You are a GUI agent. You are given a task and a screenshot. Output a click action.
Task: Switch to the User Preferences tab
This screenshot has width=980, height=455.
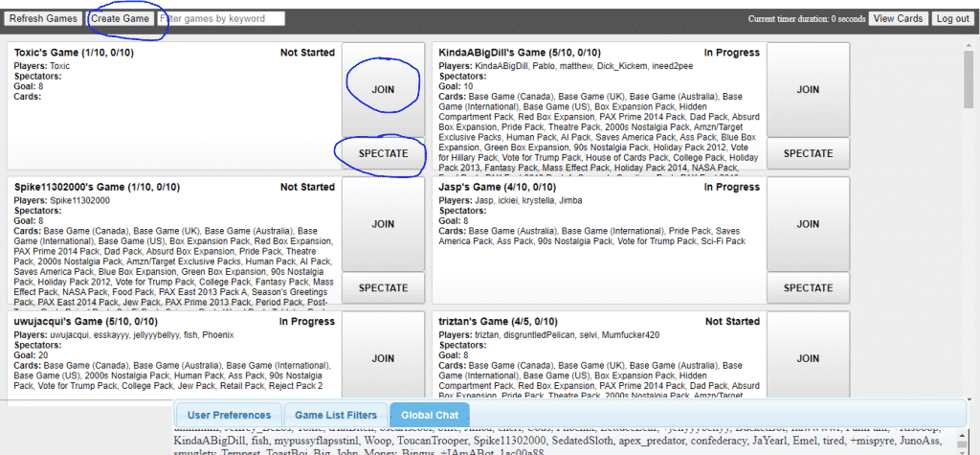[x=227, y=415]
